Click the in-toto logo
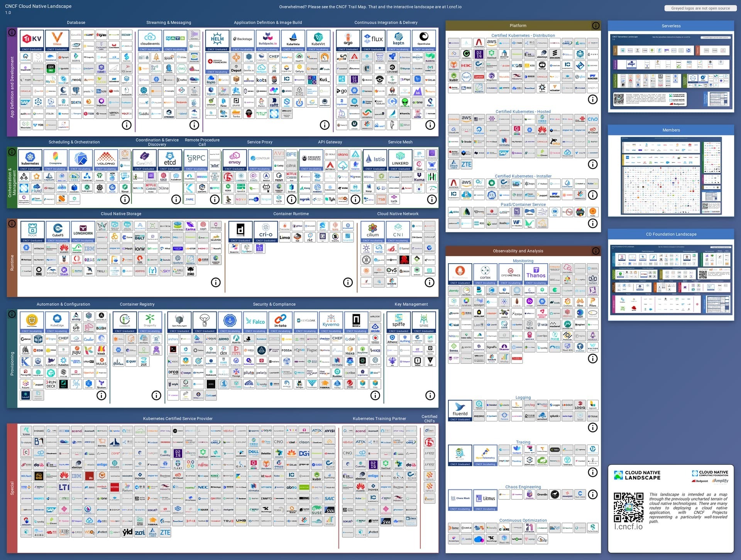This screenshot has height=560, width=741. (x=281, y=322)
